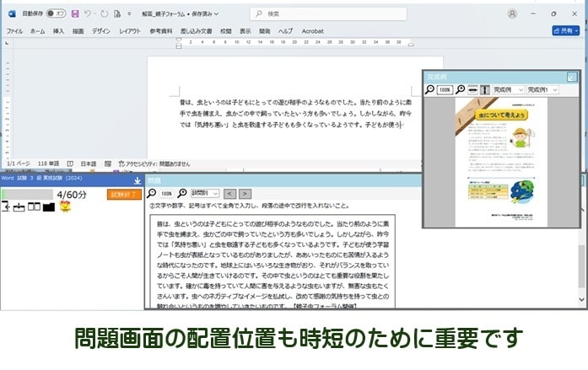Switch to the デザイン tab
This screenshot has height=370, width=588.
(x=101, y=31)
